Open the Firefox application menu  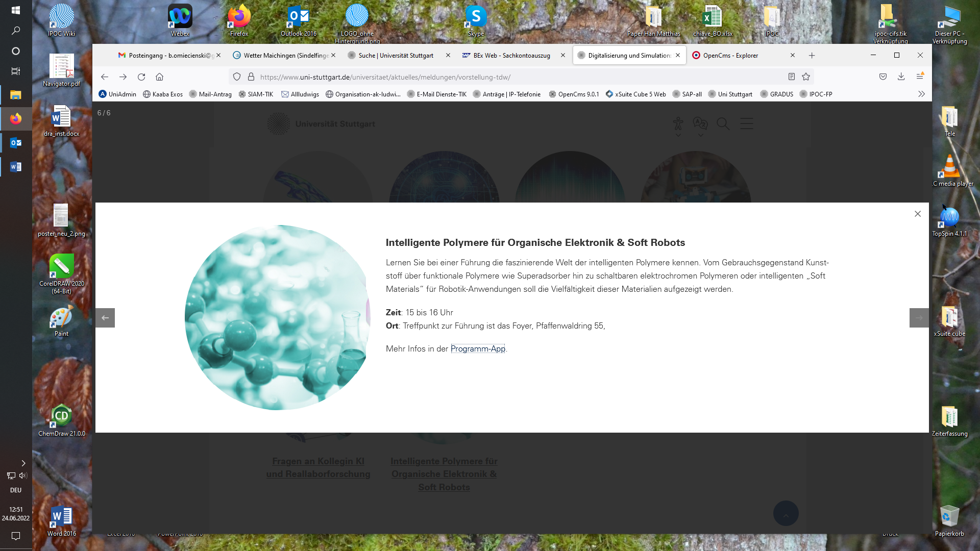pos(920,77)
